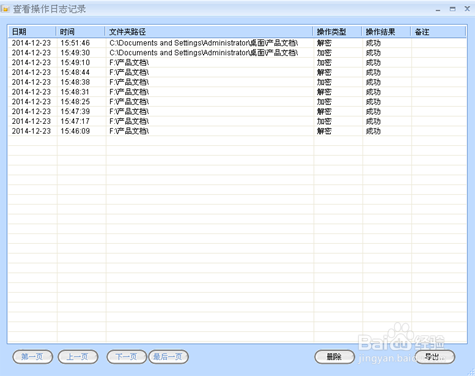Click the F:\产品文档\ path in the 15:49:10 row

[129, 63]
